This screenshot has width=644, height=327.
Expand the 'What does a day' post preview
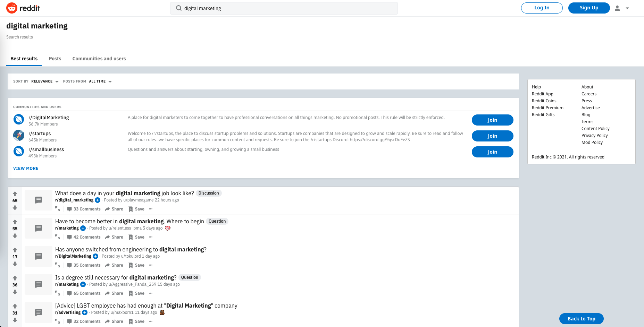(x=58, y=209)
